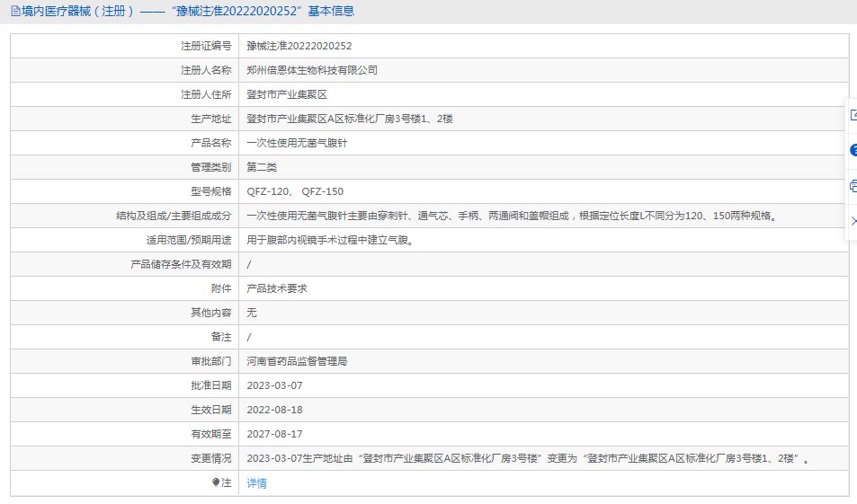857x504 pixels.
Task: Click the document icon in the page title
Action: 15,11
